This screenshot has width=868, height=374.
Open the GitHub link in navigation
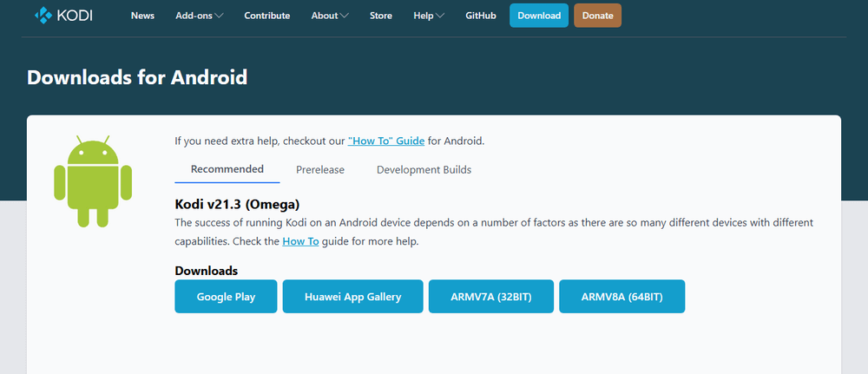coord(481,16)
